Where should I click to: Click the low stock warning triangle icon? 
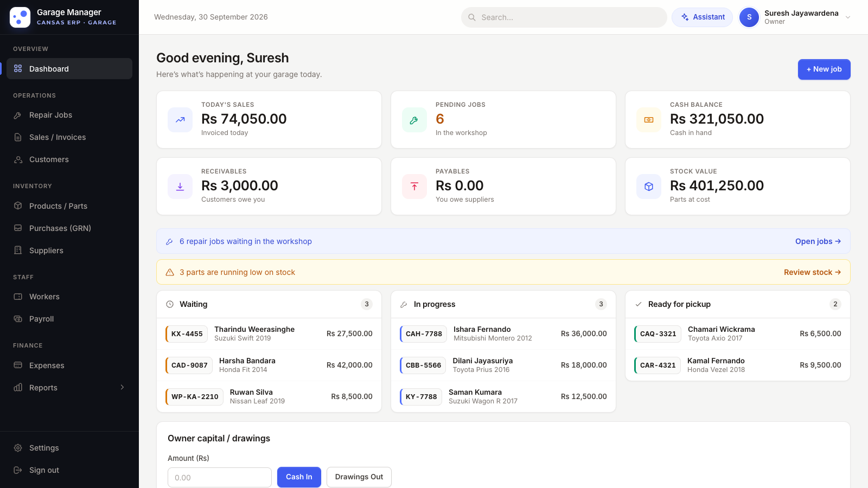coord(170,272)
